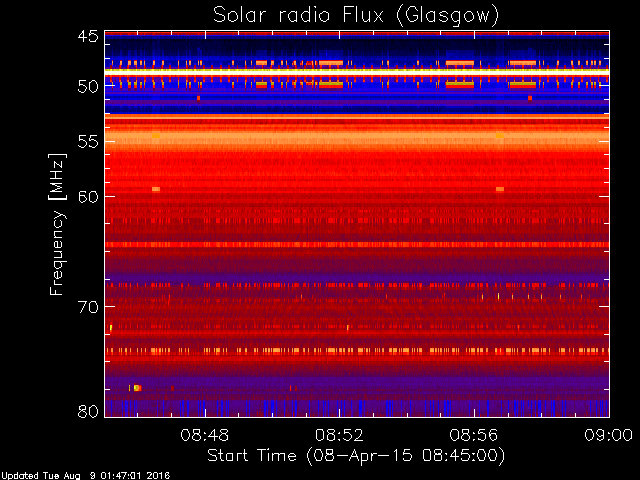Click the "Start Time (08-Apr-15 08:45:00)" label

point(356,456)
